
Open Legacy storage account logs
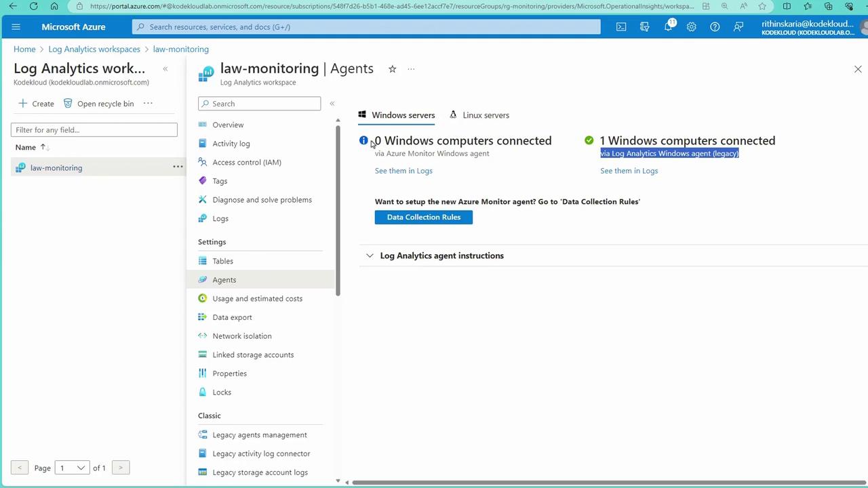click(x=261, y=472)
